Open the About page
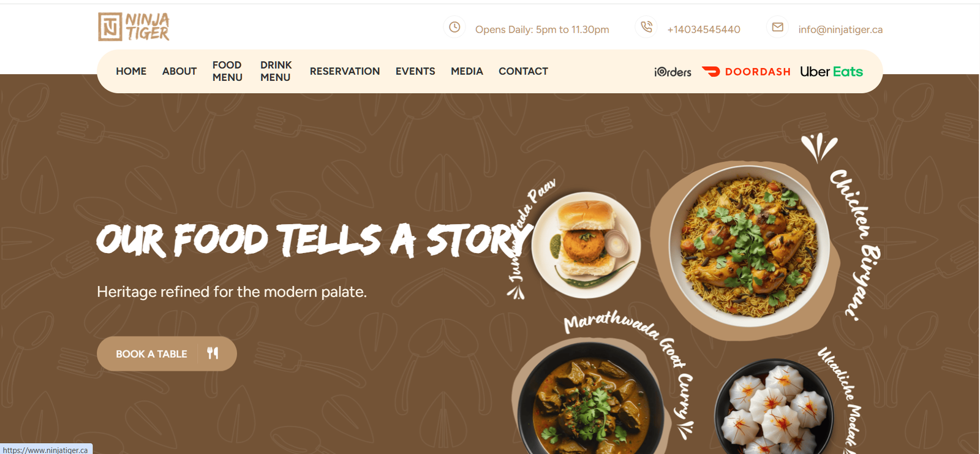980x454 pixels. point(179,71)
